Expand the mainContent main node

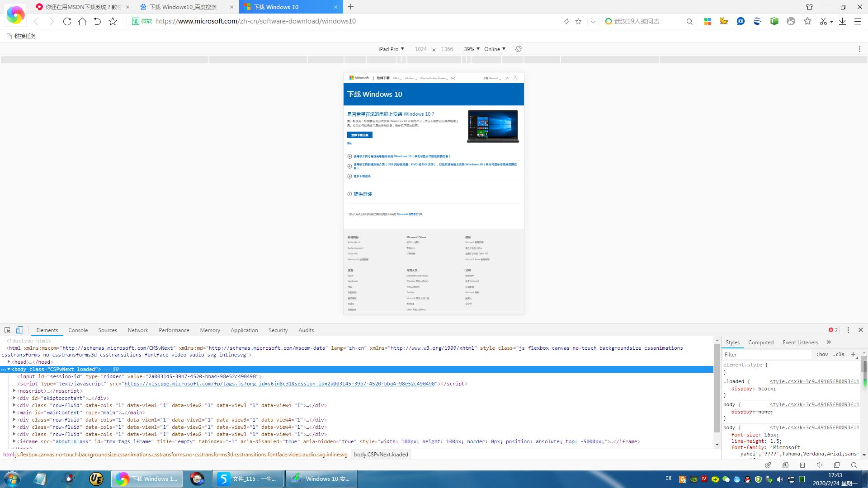click(x=14, y=413)
